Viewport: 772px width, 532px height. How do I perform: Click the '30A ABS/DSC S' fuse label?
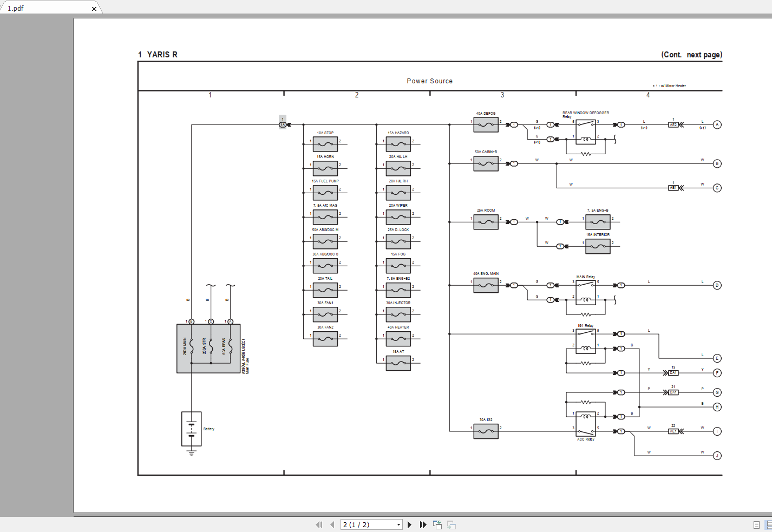click(325, 254)
